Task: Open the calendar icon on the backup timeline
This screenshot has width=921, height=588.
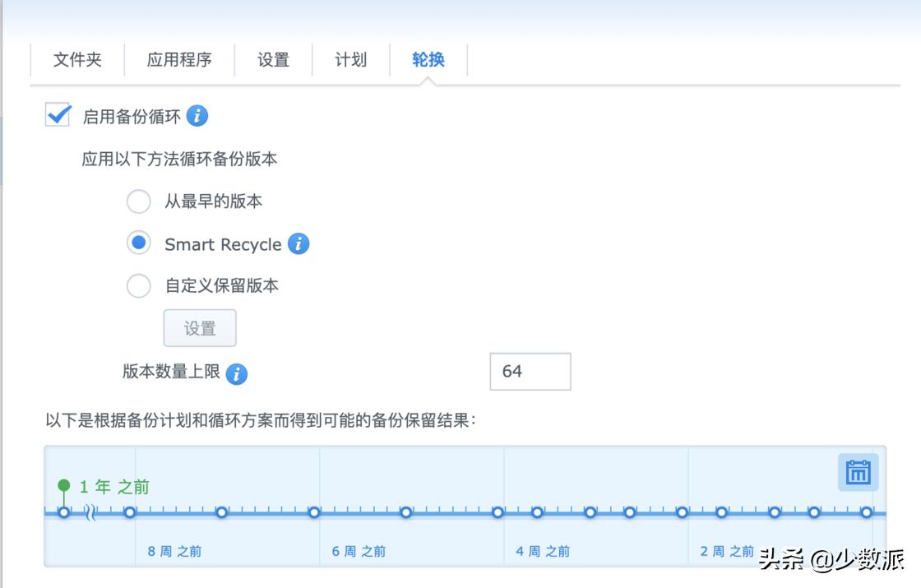Action: [x=857, y=473]
